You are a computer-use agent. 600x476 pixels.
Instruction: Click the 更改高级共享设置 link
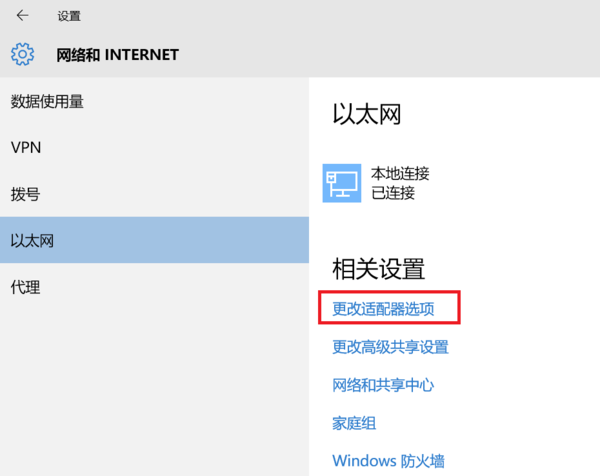390,347
